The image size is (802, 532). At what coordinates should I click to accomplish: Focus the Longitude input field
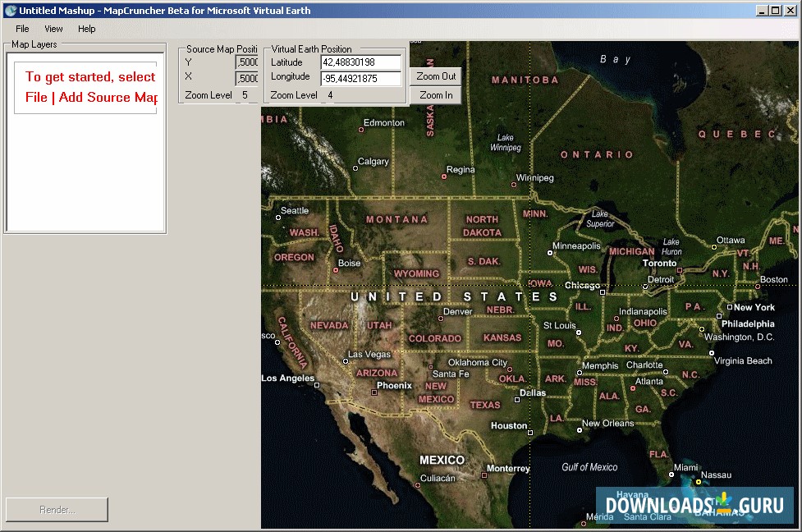(360, 78)
